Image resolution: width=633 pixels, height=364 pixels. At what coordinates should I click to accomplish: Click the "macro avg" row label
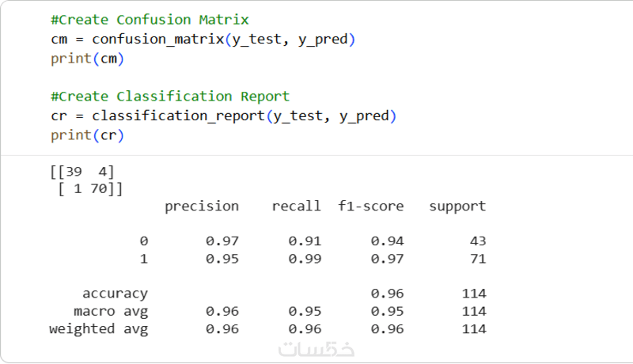110,311
